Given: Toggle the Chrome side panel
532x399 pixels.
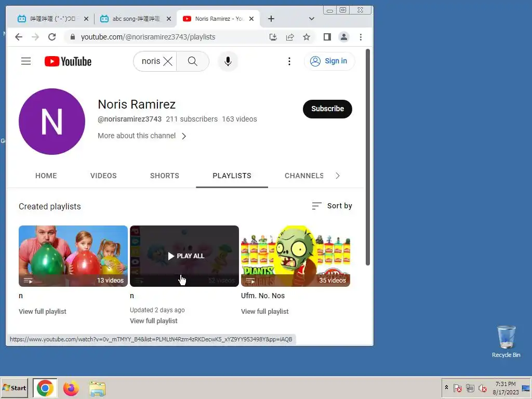Looking at the screenshot, I should click(327, 37).
